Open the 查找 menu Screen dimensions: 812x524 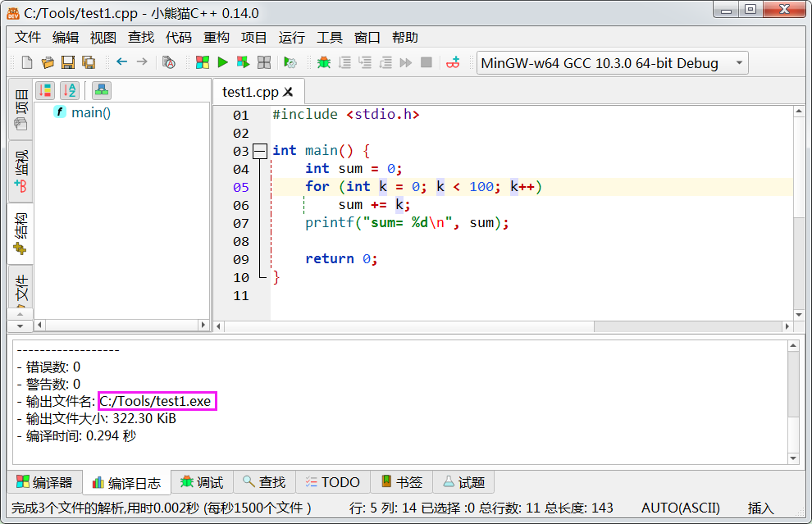tap(141, 37)
